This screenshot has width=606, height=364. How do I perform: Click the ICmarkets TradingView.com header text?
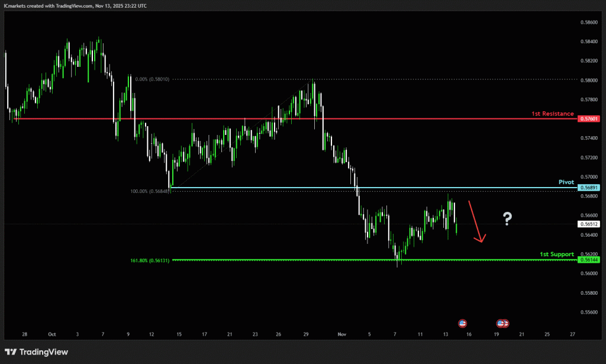point(76,5)
